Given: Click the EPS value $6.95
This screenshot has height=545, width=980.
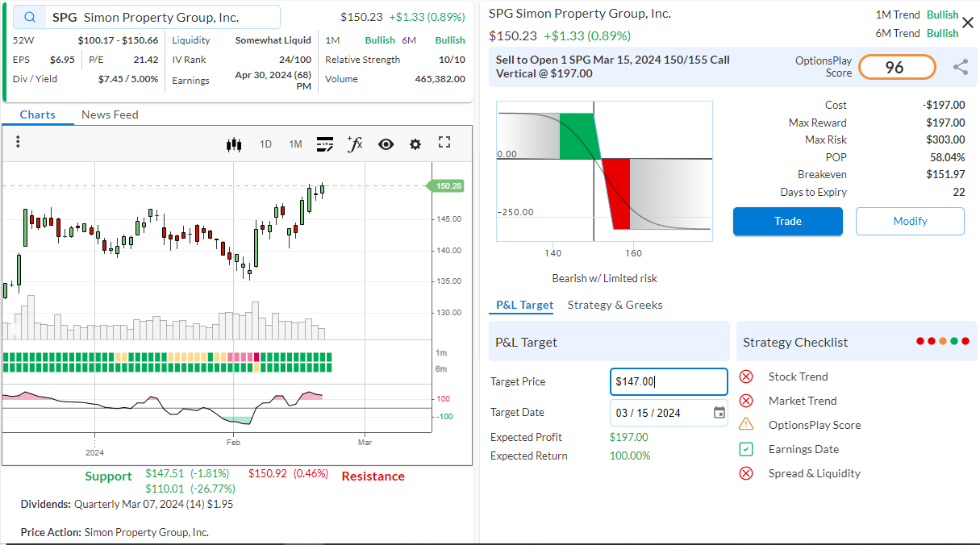Looking at the screenshot, I should pyautogui.click(x=62, y=60).
